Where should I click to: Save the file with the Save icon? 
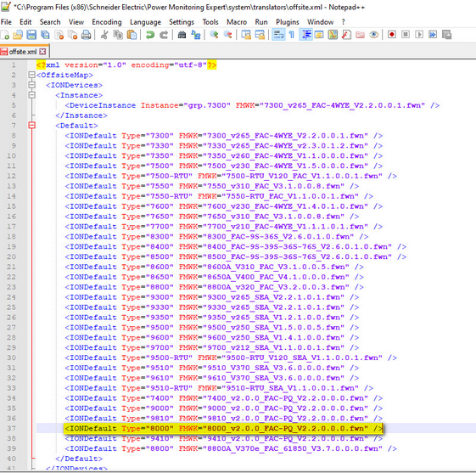[x=31, y=35]
